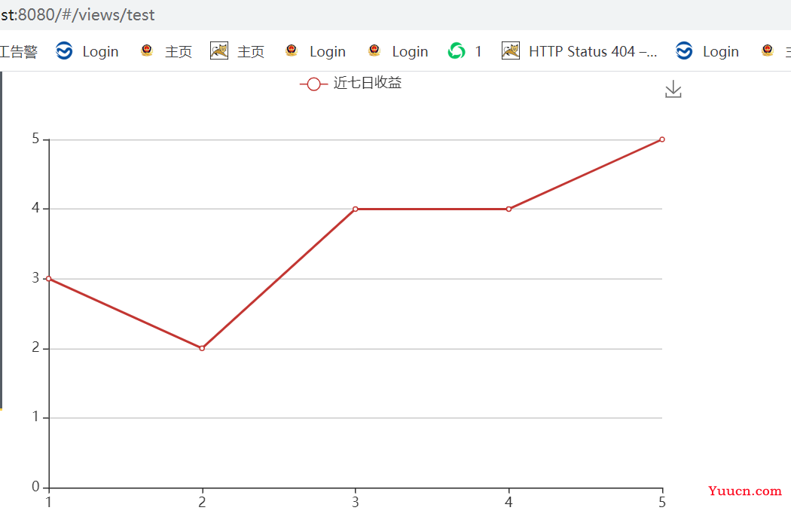Open emblem Login bookmark following Tomcat 主页

(316, 51)
